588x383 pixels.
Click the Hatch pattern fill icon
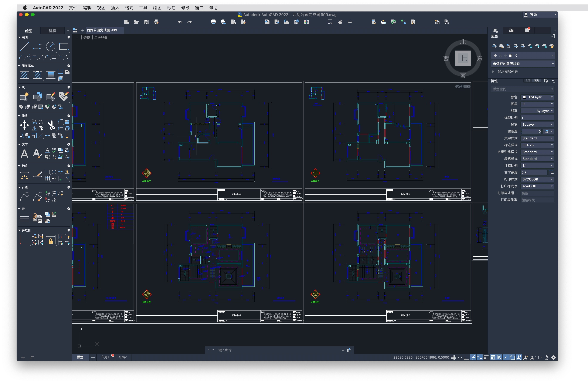tap(24, 75)
